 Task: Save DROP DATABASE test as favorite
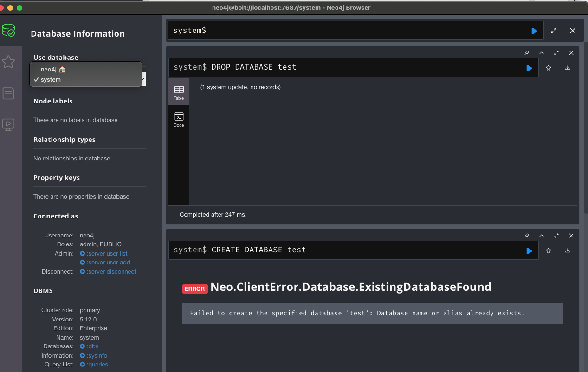[549, 68]
